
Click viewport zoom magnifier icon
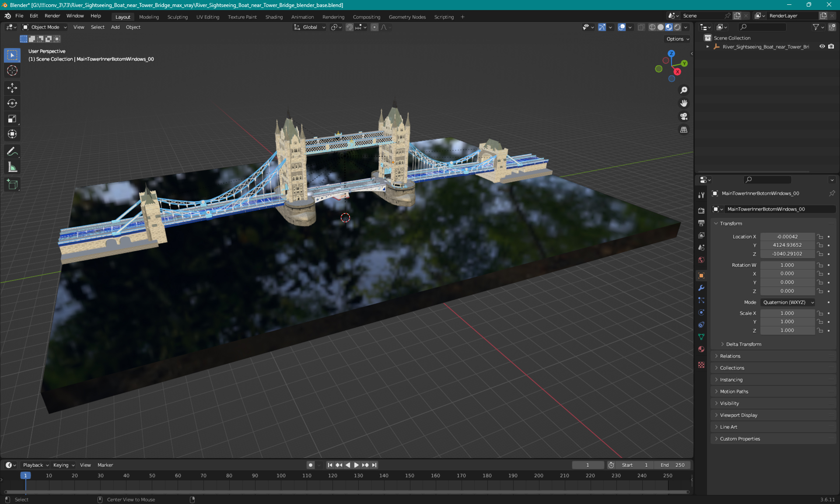coord(684,90)
